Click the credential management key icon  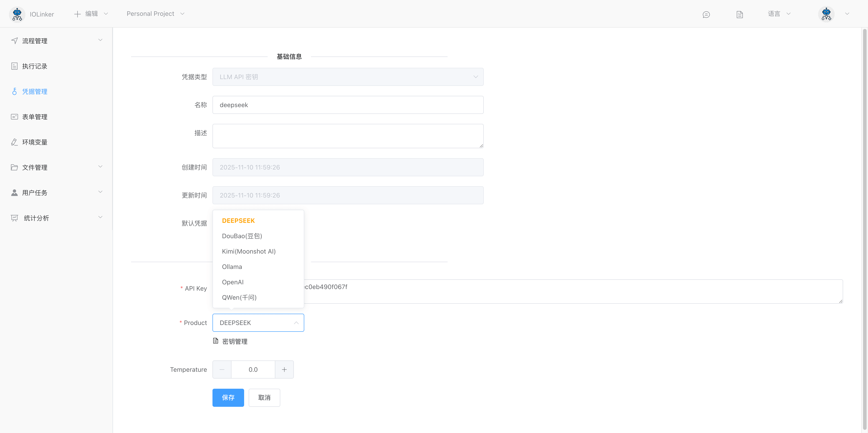14,91
